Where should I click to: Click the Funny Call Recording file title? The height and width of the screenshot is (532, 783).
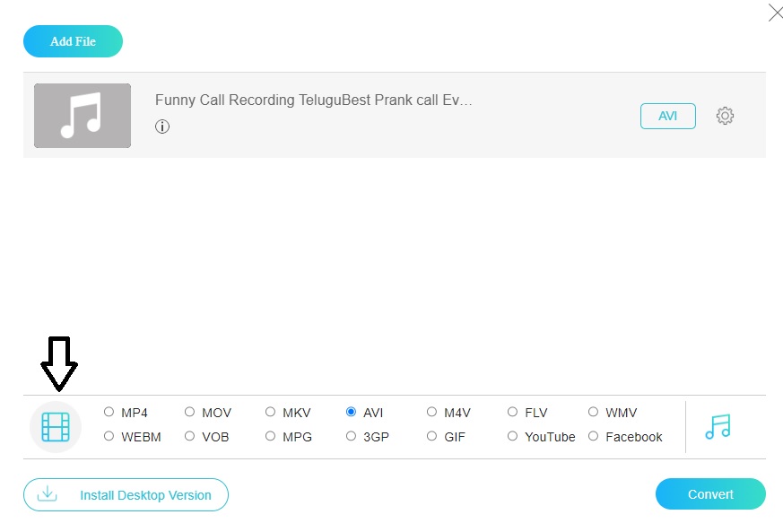click(x=313, y=100)
